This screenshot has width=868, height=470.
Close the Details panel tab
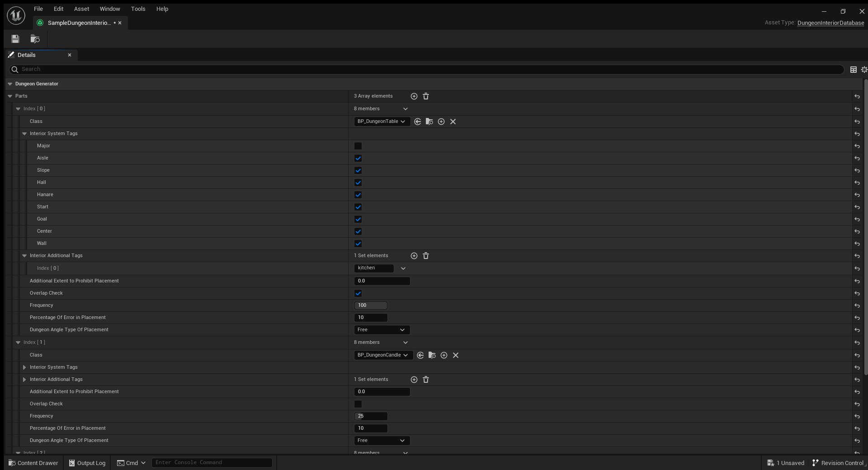point(70,55)
